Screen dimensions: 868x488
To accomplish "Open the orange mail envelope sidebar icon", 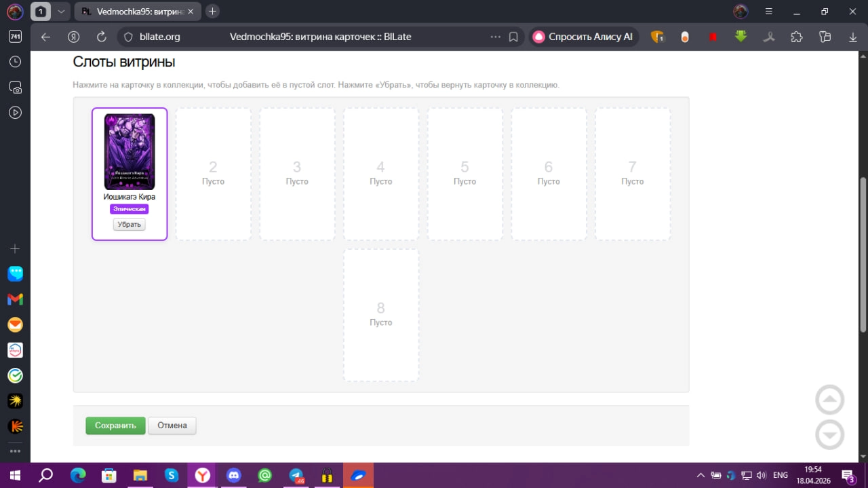I will click(15, 325).
